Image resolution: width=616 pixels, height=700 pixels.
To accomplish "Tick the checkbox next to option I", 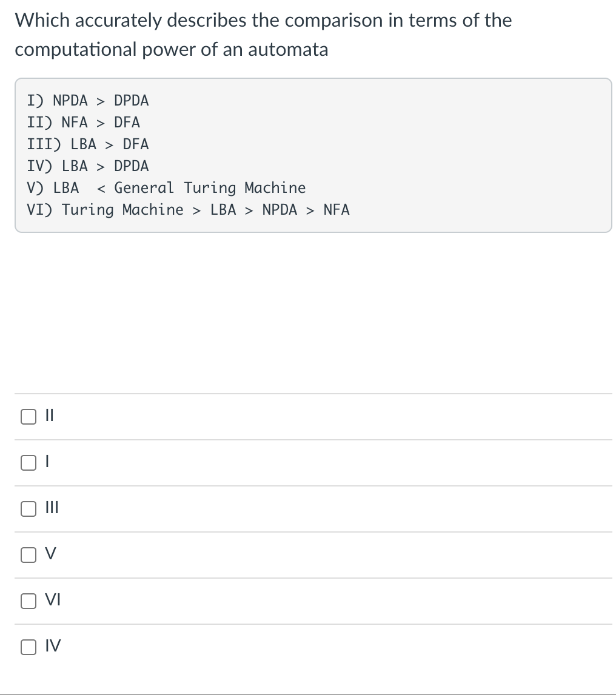I will [28, 463].
